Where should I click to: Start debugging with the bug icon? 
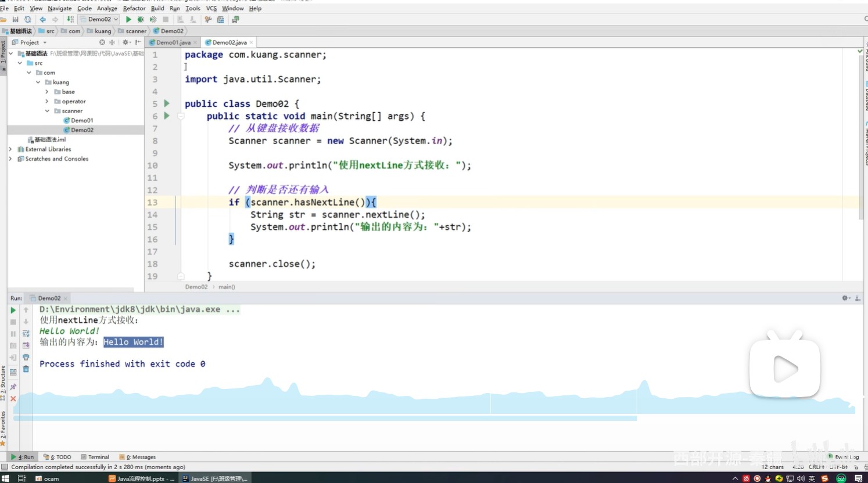[141, 20]
